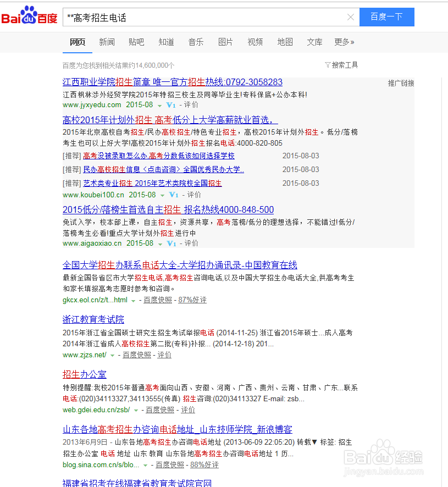Image resolution: width=448 pixels, height=487 pixels.
Task: Open 江西职业学院招生简章 result link
Action: click(x=173, y=82)
